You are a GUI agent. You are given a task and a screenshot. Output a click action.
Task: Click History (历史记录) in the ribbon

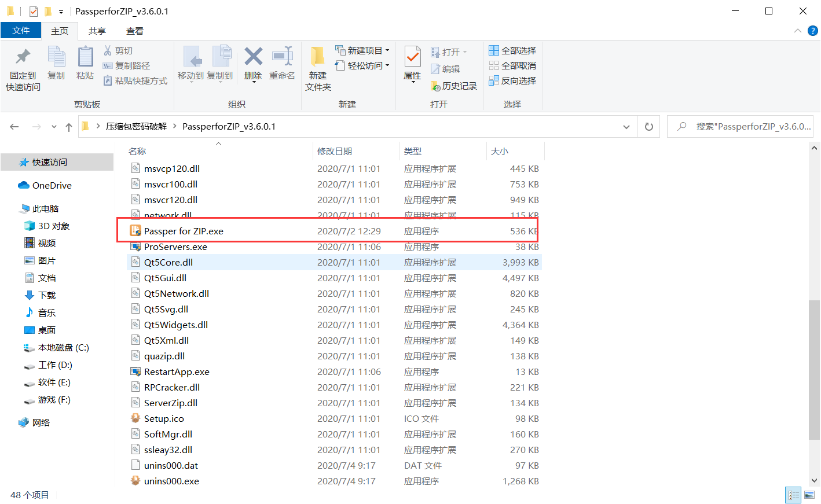click(x=454, y=86)
